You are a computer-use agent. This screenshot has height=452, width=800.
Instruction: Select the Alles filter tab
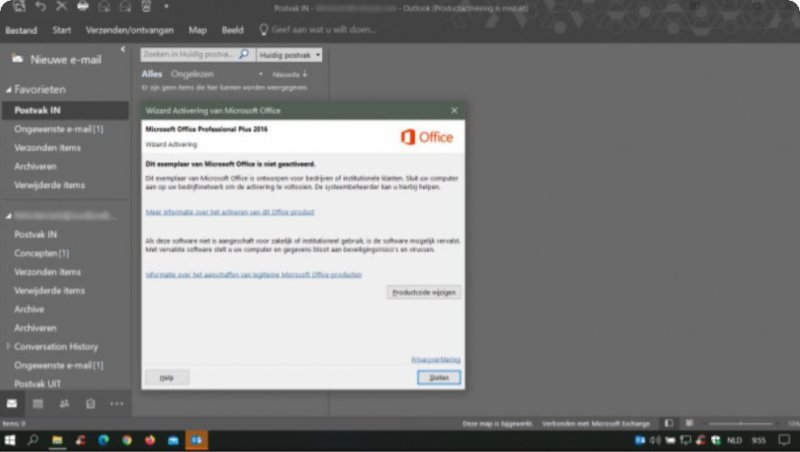[152, 74]
